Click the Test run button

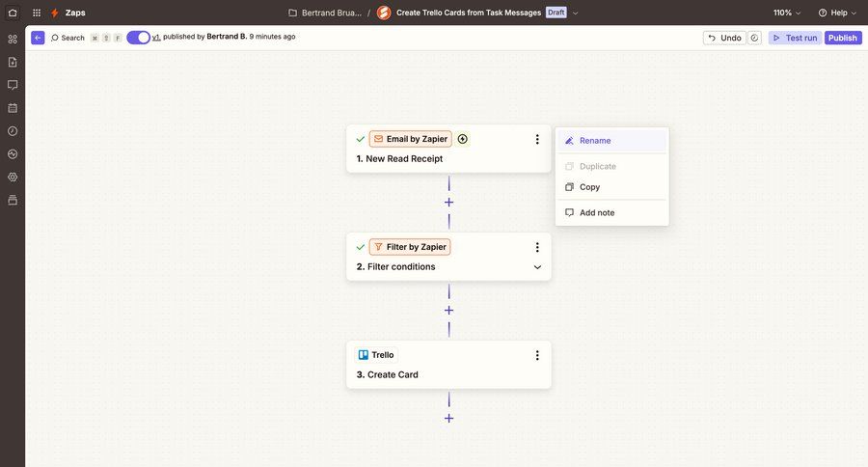coord(795,38)
